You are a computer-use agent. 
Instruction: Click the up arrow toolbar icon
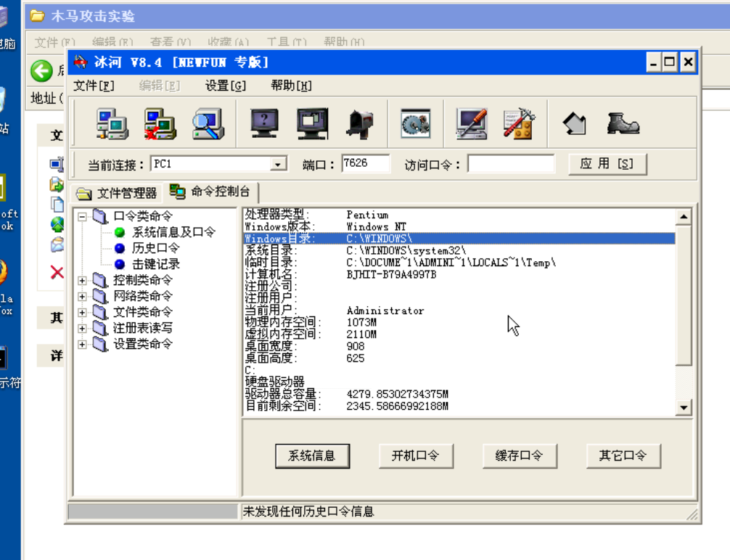tap(575, 124)
